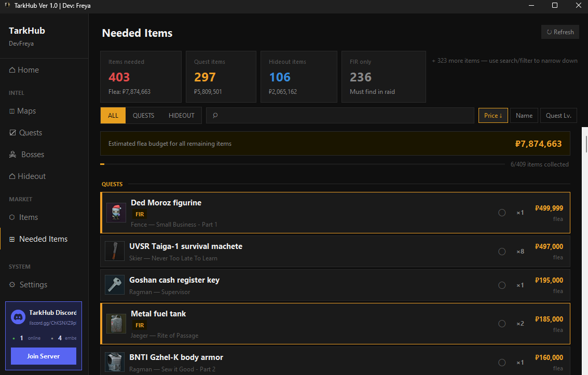Toggle Metal fuel tank collected circle

click(x=502, y=324)
